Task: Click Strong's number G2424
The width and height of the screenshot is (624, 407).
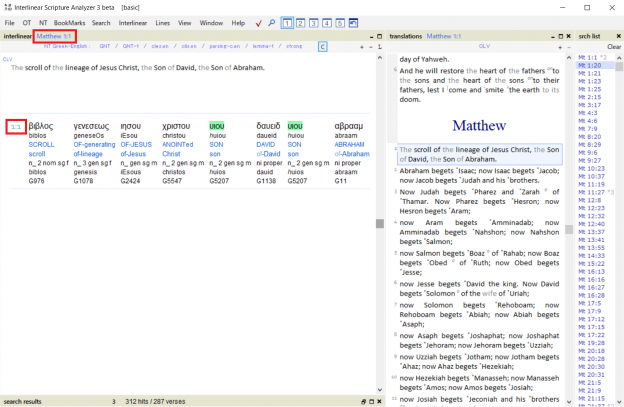Action: click(130, 181)
